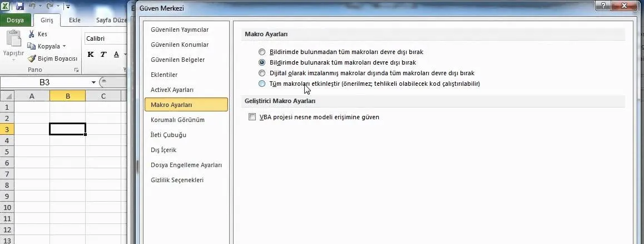This screenshot has height=244, width=644.
Task: Open the Kopyala dropdown arrow
Action: 64,46
